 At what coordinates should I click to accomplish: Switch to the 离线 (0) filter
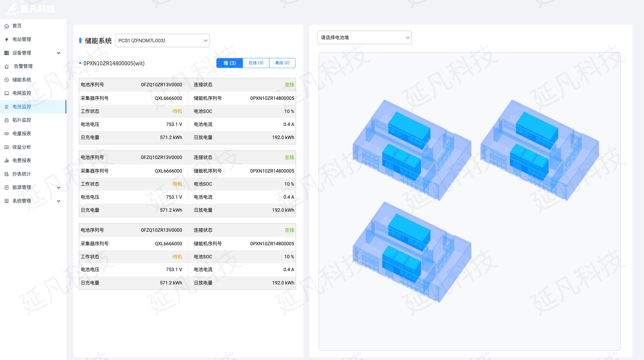282,63
